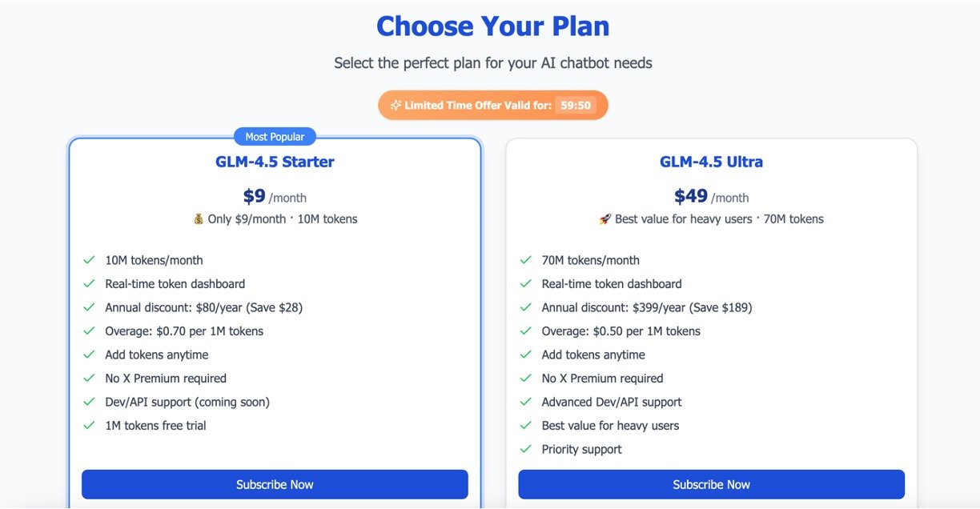Image resolution: width=980 pixels, height=509 pixels.
Task: Click checkmark by 'Overage: $0.70 per 1M tokens'
Action: click(89, 331)
